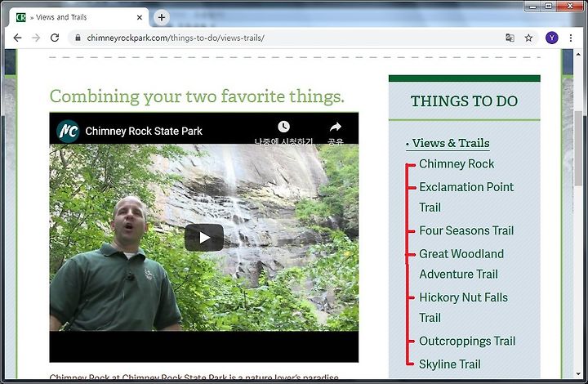The height and width of the screenshot is (384, 588).
Task: Open a new browser tab
Action: point(162,17)
